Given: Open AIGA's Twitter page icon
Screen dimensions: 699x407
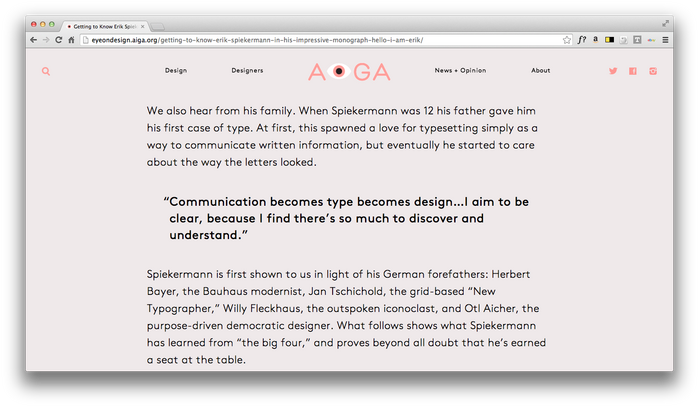Looking at the screenshot, I should tap(613, 71).
